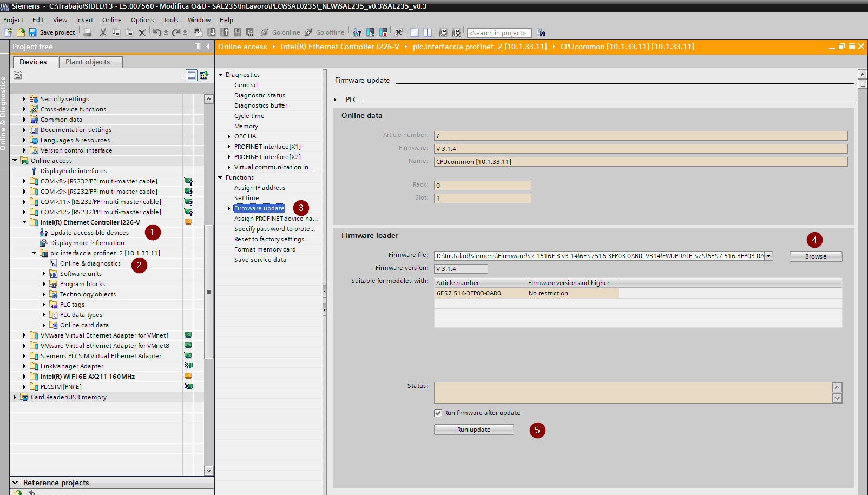Click the Firmware file path field
Image resolution: width=868 pixels, height=495 pixels.
click(599, 256)
